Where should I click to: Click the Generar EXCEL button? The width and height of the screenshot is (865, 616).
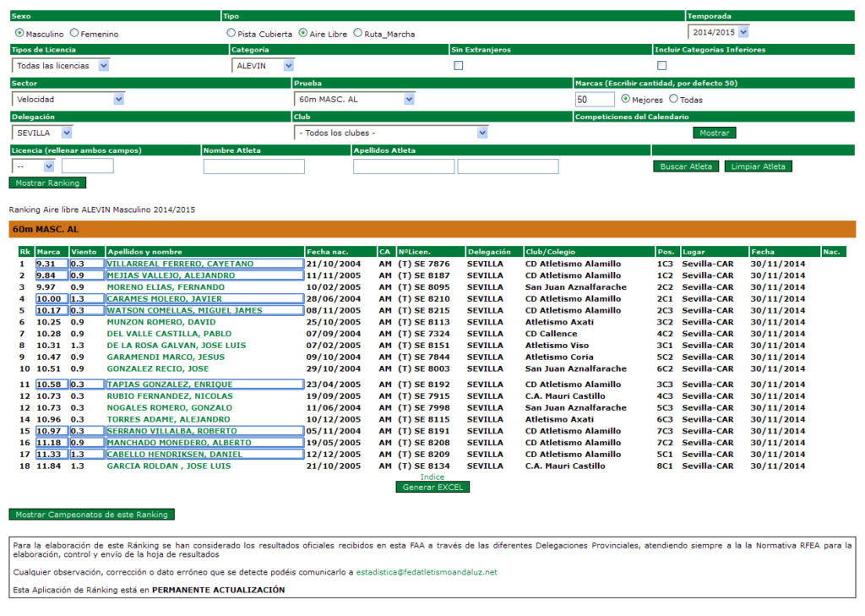[432, 488]
